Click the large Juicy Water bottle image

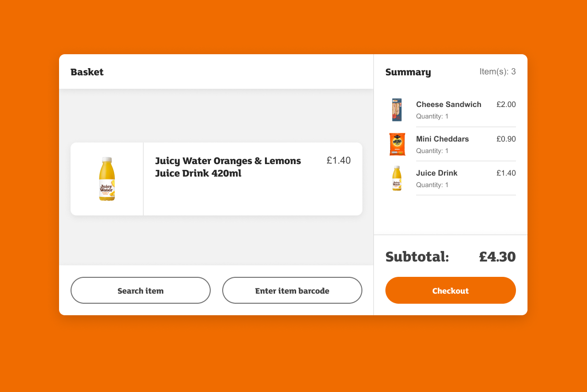(x=107, y=179)
